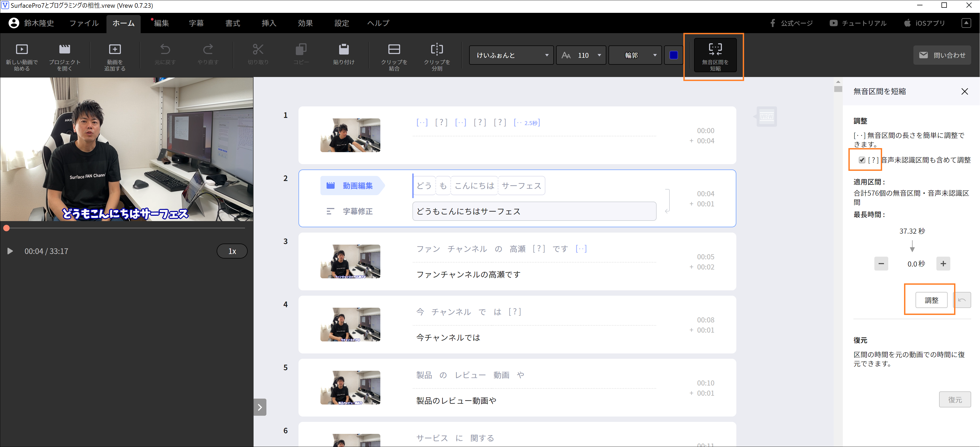Decrease the silence duration with minus
This screenshot has height=447, width=980.
(x=881, y=264)
